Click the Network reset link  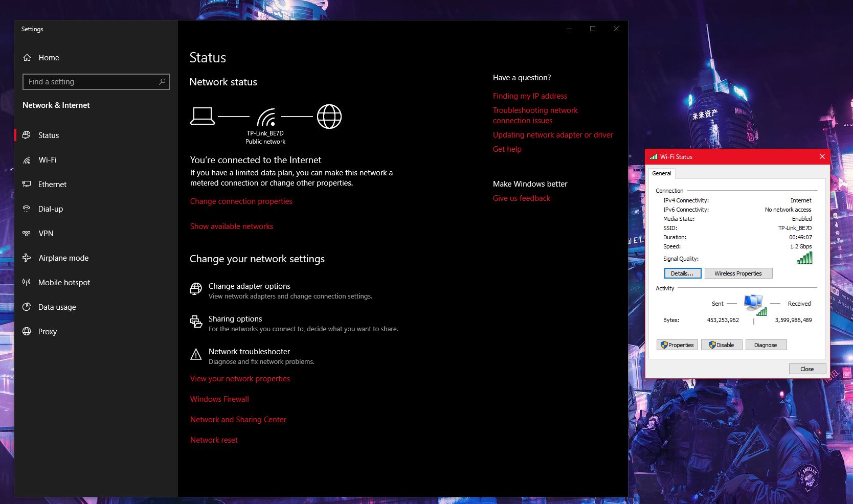coord(214,440)
